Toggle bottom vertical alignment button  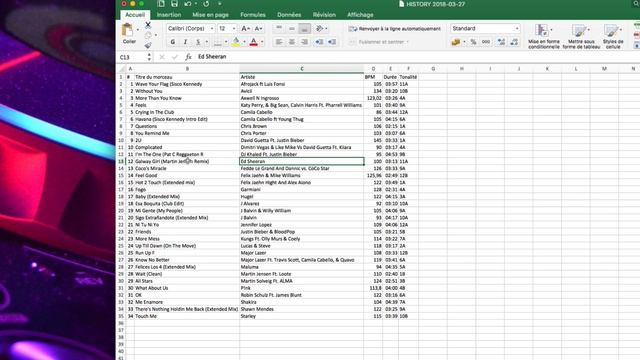pos(304,29)
